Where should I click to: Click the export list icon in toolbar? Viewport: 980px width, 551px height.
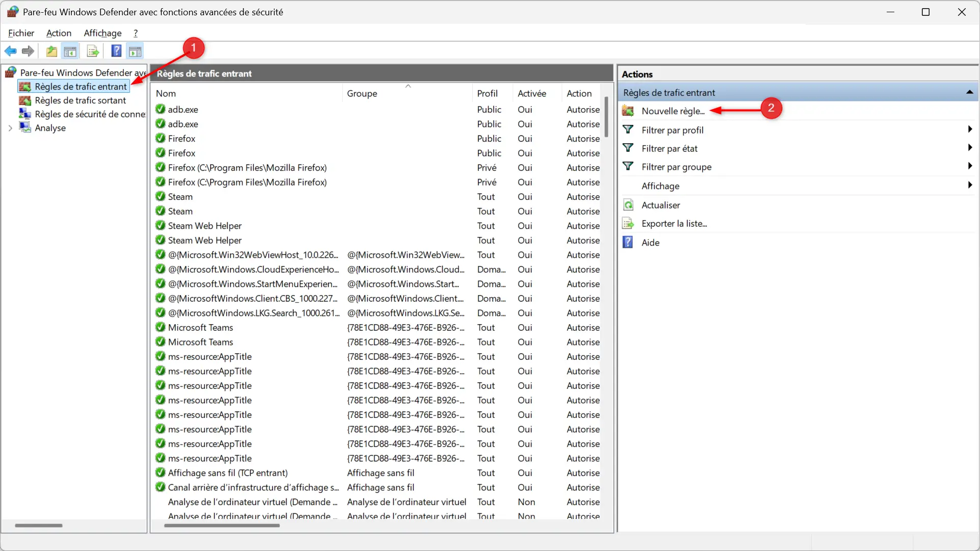point(93,51)
